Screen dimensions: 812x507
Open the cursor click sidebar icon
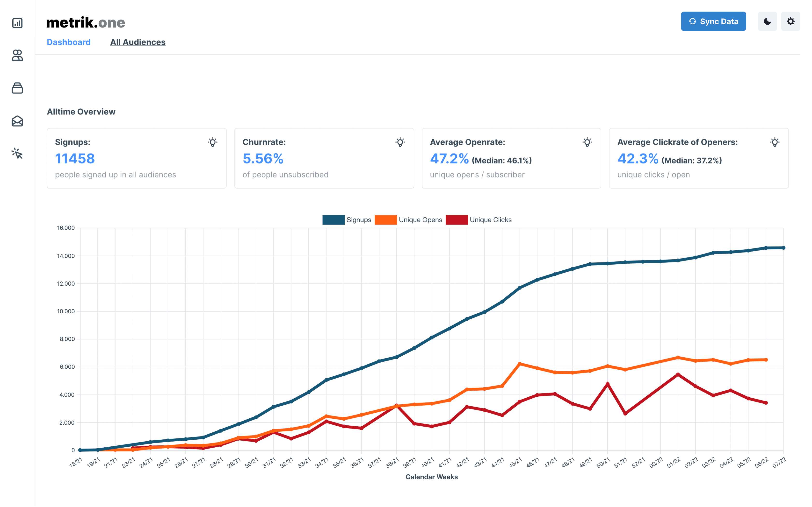coord(17,154)
